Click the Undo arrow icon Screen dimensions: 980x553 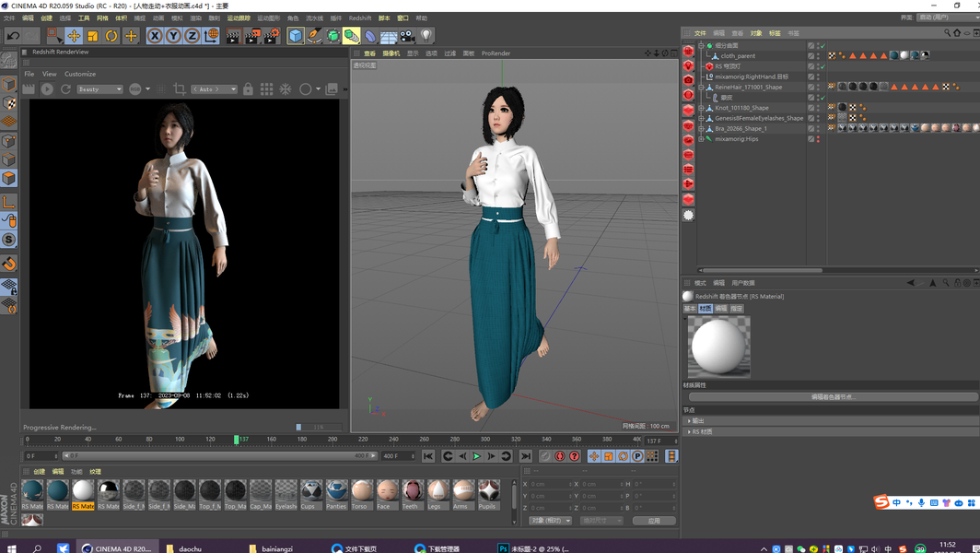coord(13,36)
